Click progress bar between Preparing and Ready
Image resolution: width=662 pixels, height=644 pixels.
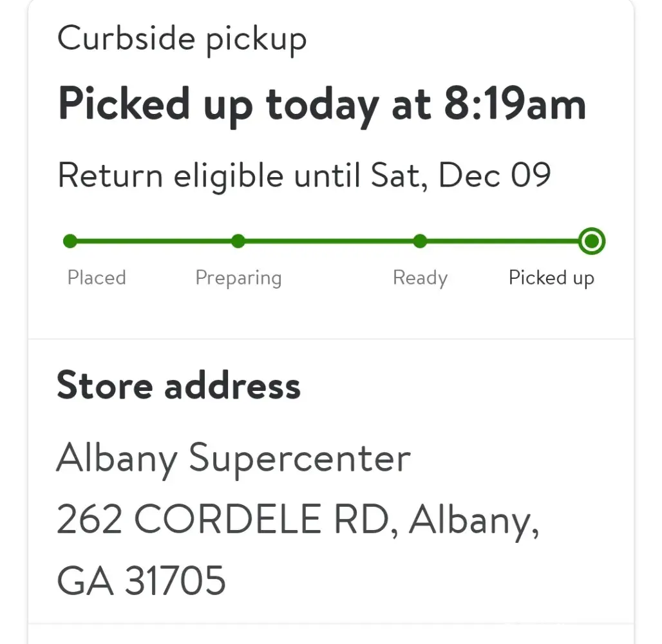point(328,241)
